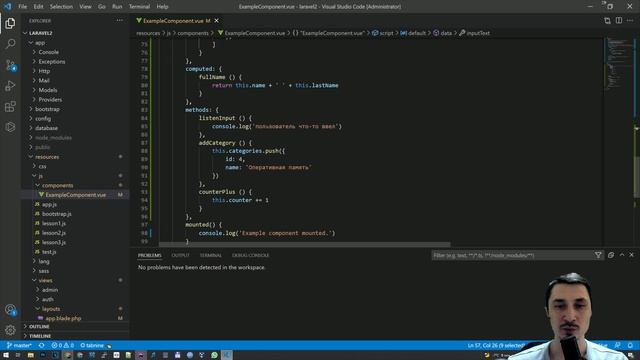
Task: Expand the Http folder
Action: tap(44, 71)
